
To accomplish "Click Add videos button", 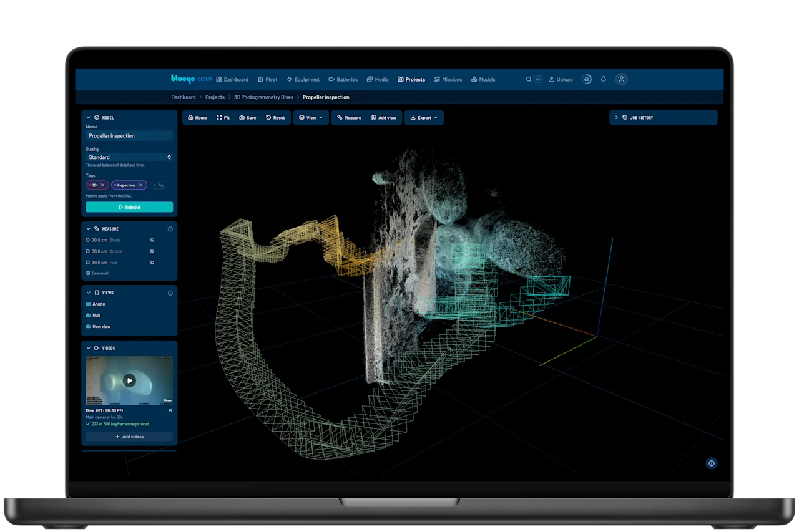I will pos(129,437).
